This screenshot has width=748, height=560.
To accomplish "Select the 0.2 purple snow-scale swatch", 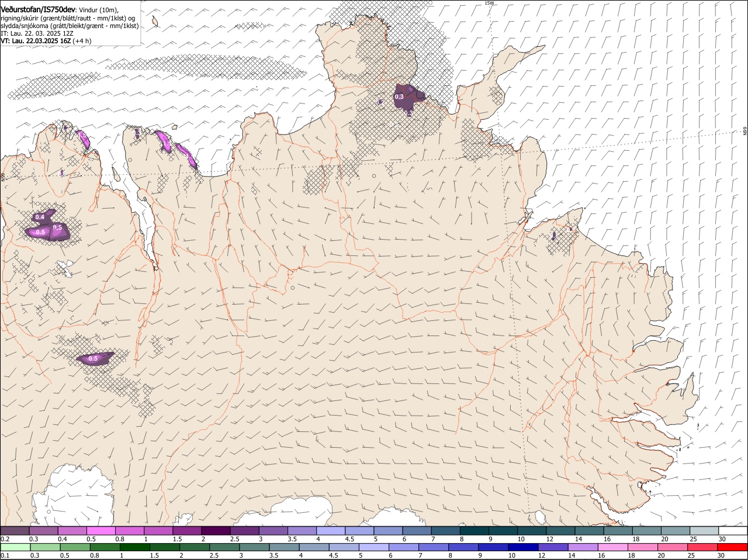I will 15,530.
